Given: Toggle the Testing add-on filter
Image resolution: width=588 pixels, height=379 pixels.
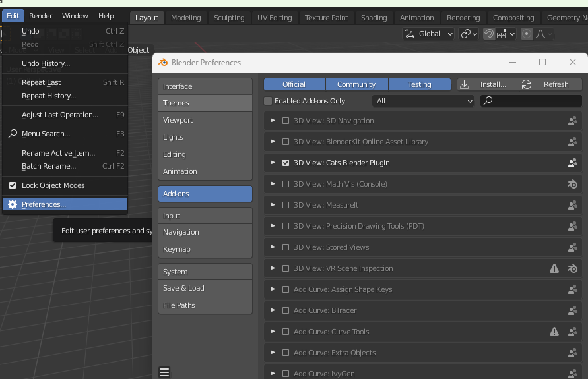Looking at the screenshot, I should 420,84.
